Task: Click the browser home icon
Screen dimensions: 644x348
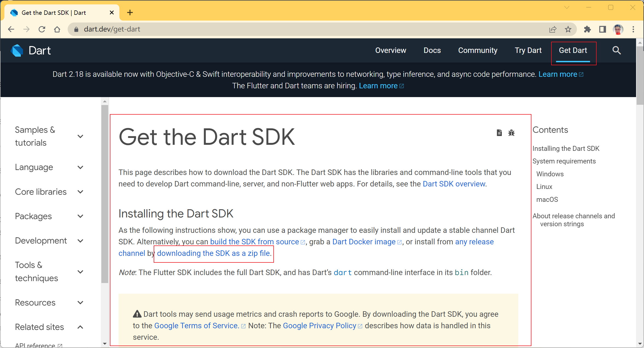Action: 57,29
